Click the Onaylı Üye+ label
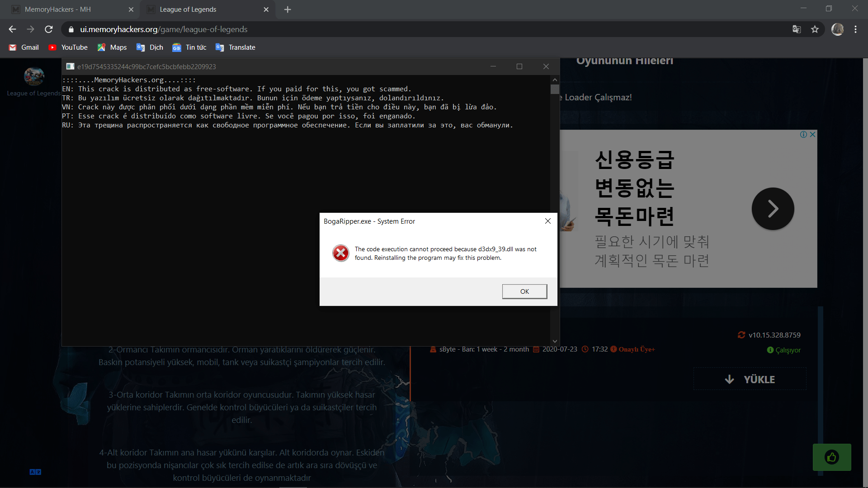Viewport: 868px width, 488px height. tap(637, 349)
